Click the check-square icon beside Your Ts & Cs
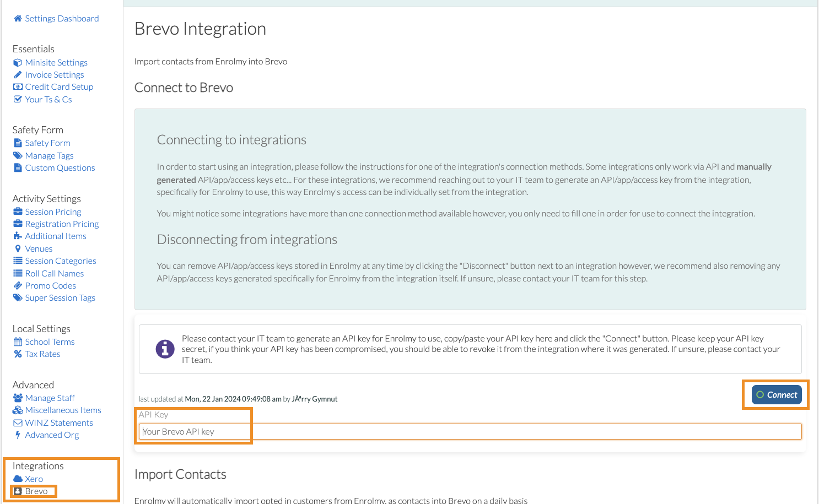 [18, 100]
